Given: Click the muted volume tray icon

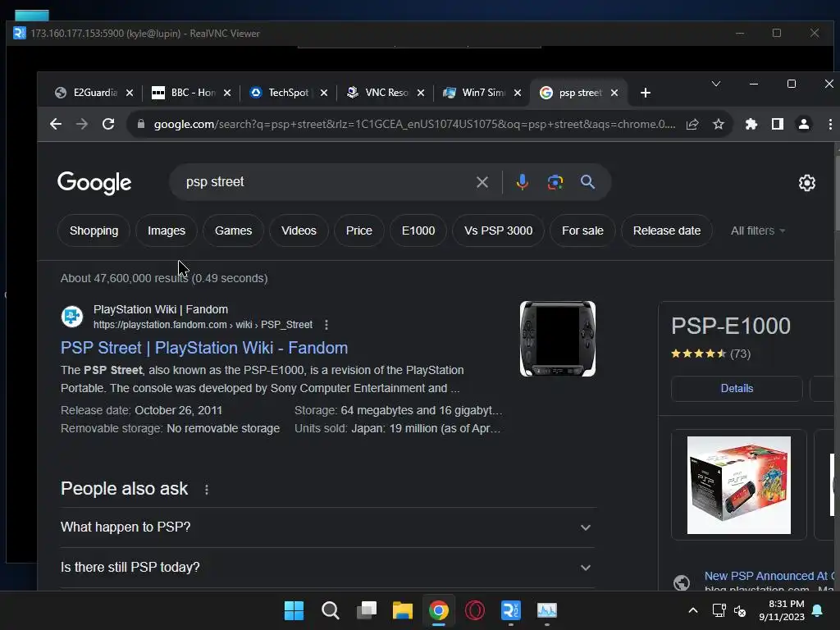Looking at the screenshot, I should 740,610.
